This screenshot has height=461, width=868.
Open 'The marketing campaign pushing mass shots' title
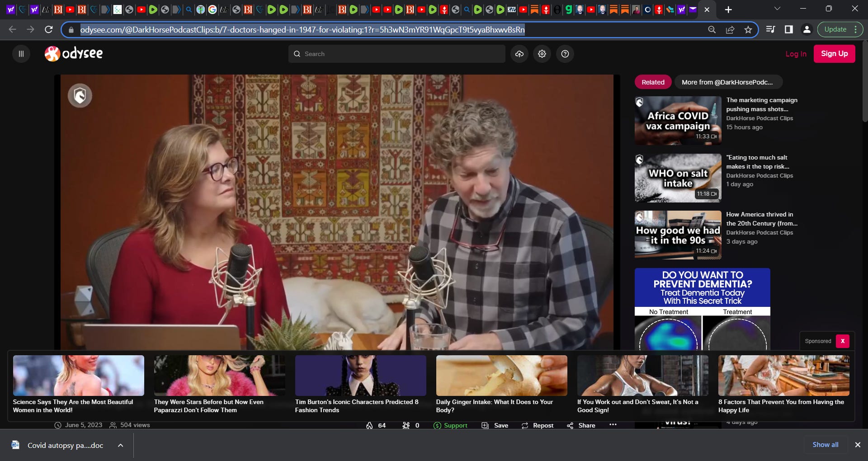pos(762,104)
